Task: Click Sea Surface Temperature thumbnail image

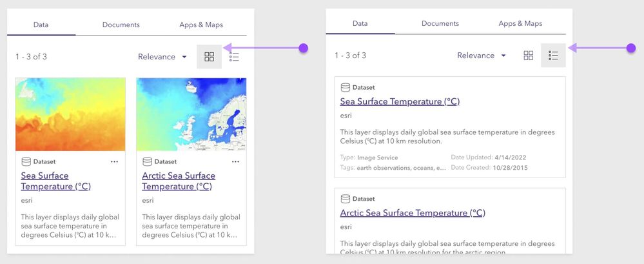Action: click(x=70, y=114)
